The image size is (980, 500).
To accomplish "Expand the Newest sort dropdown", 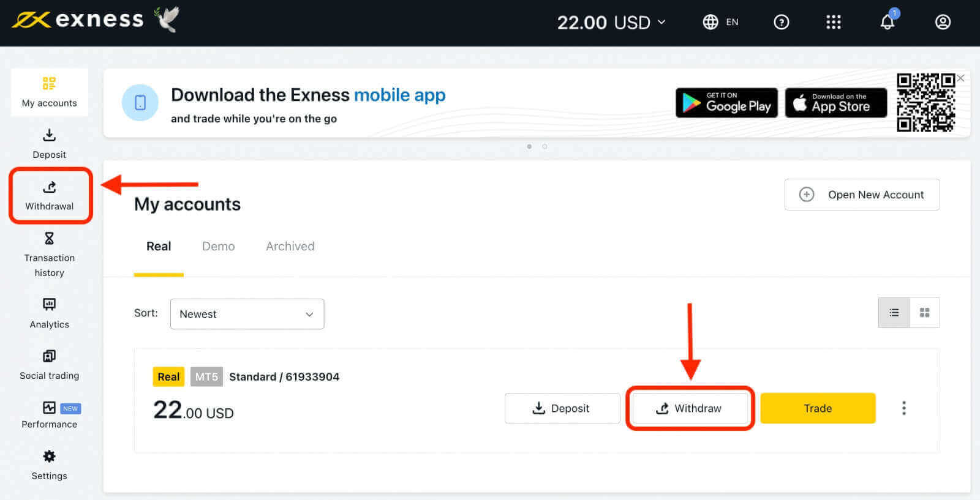I will pos(247,314).
